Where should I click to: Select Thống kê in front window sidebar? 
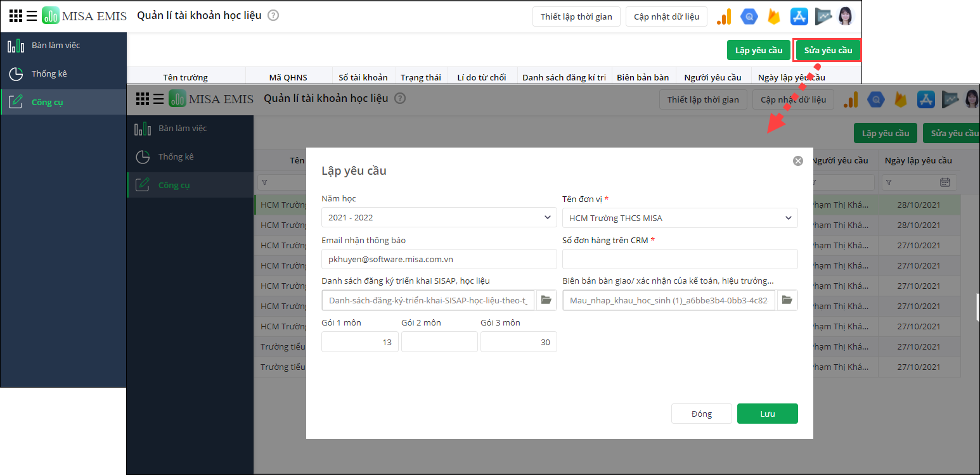point(190,157)
